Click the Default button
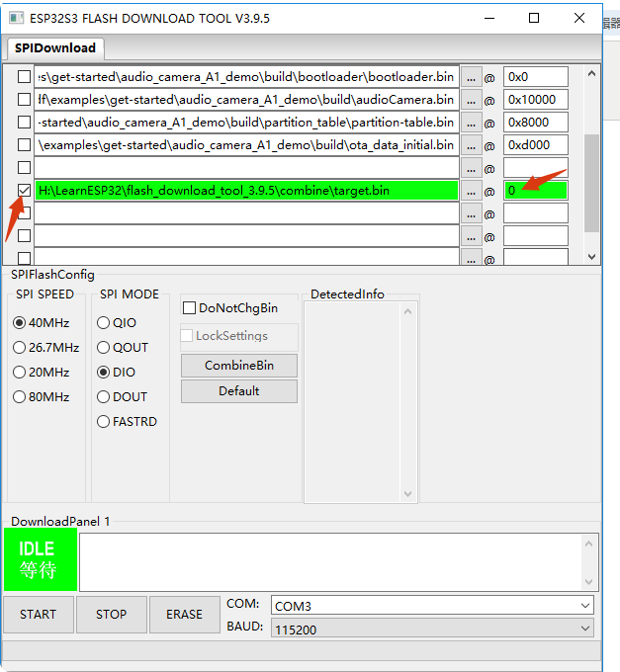The width and height of the screenshot is (620, 672). 239,391
